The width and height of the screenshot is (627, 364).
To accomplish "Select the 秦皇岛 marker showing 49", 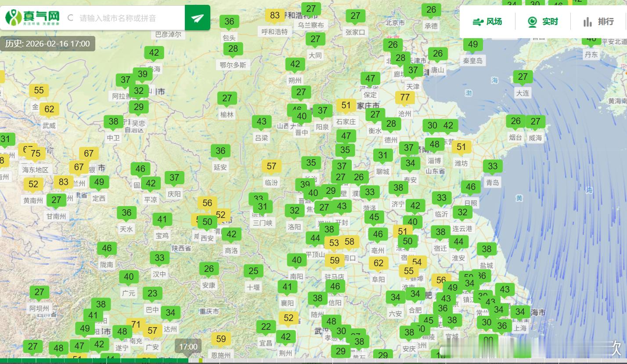I will click(473, 46).
